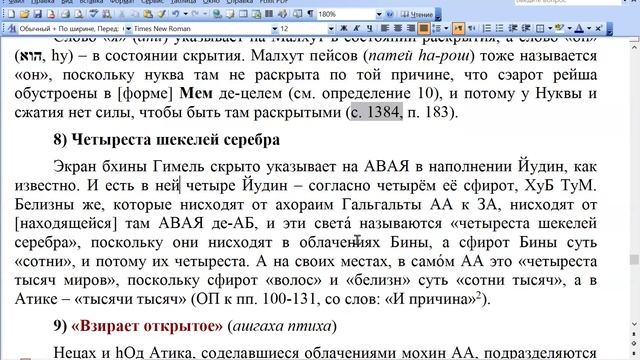Open the highlight color dropdown arrow
The width and height of the screenshot is (640, 360).
[569, 29]
